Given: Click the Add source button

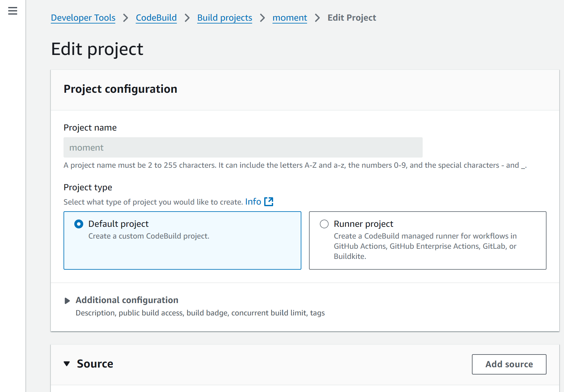Looking at the screenshot, I should click(509, 364).
